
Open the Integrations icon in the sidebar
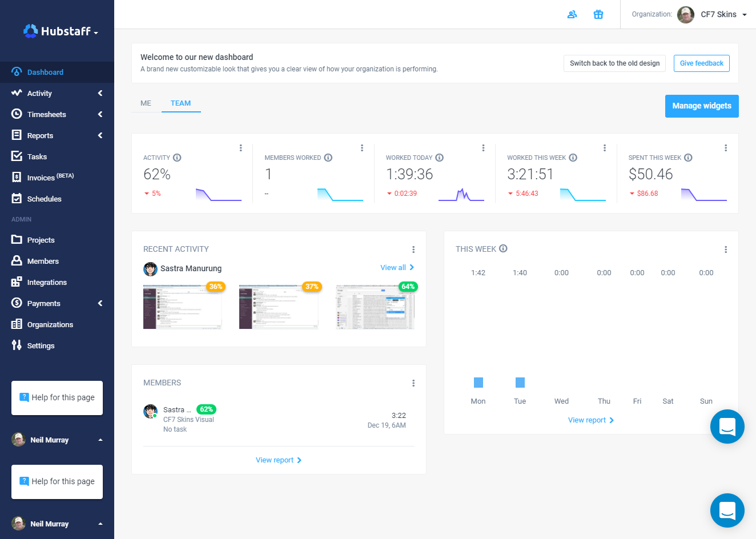tap(17, 282)
